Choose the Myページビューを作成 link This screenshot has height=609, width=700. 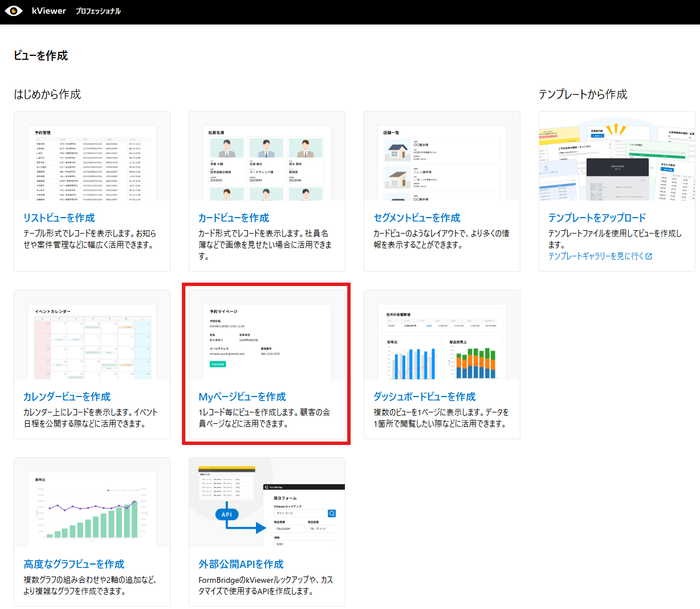pos(242,397)
